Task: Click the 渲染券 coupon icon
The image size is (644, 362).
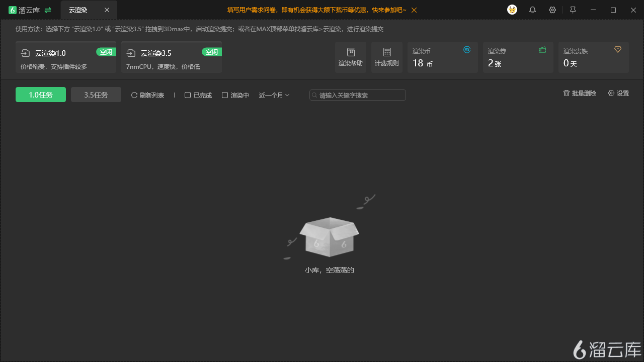Action: [542, 49]
